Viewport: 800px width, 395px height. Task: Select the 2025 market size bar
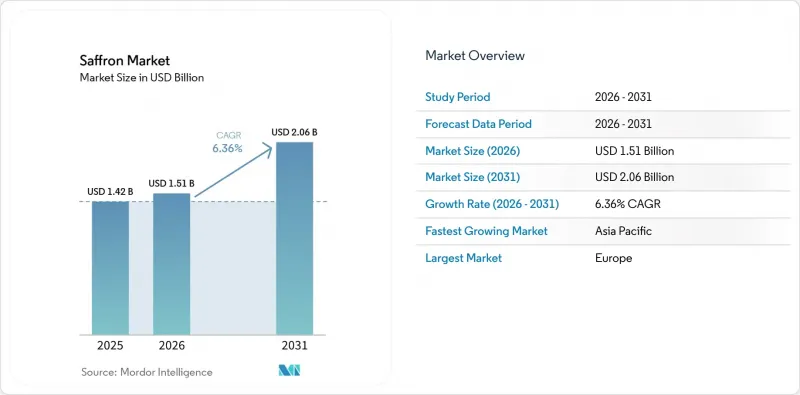110,268
